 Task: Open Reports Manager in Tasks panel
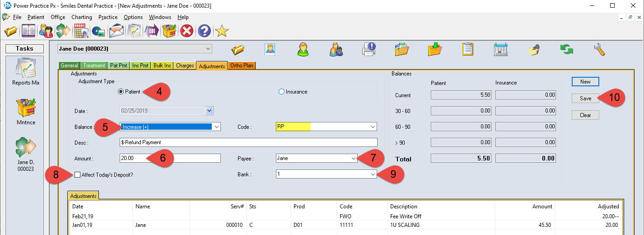point(25,72)
